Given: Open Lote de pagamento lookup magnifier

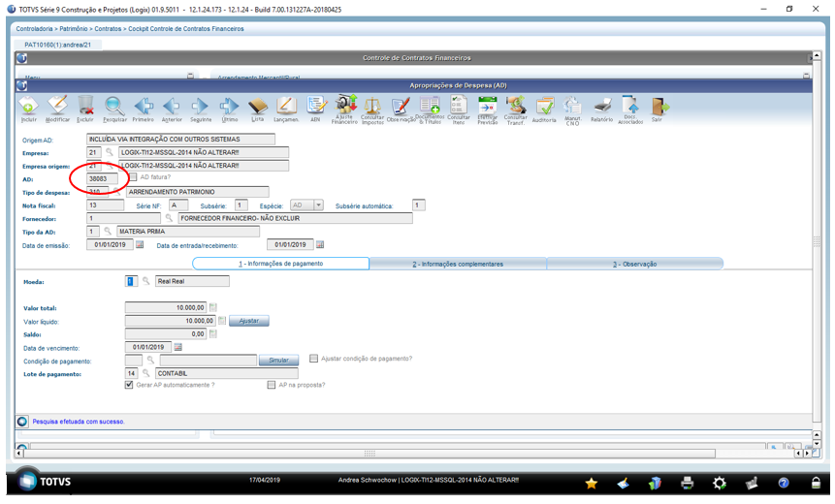Looking at the screenshot, I should (145, 373).
